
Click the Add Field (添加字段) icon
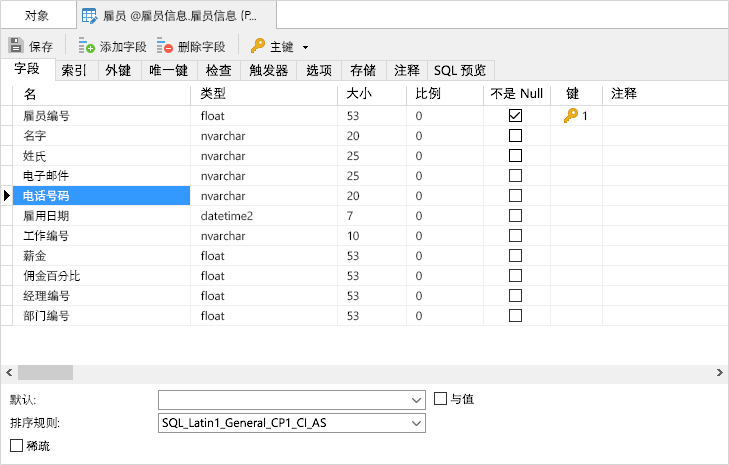87,46
